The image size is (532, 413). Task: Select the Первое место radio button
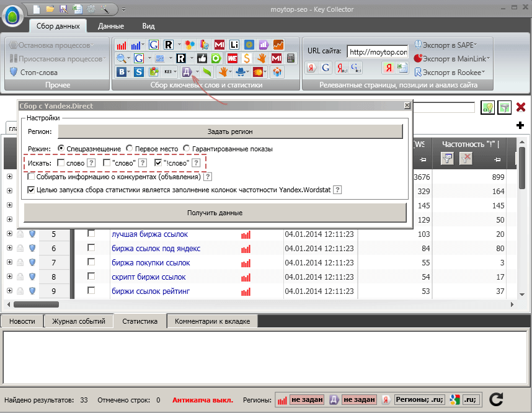129,148
